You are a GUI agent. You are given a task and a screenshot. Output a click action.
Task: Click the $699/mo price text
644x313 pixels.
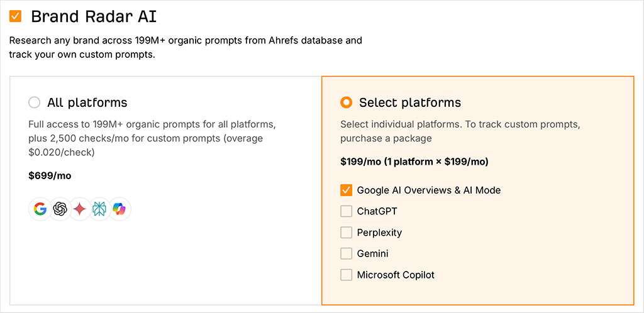point(50,176)
